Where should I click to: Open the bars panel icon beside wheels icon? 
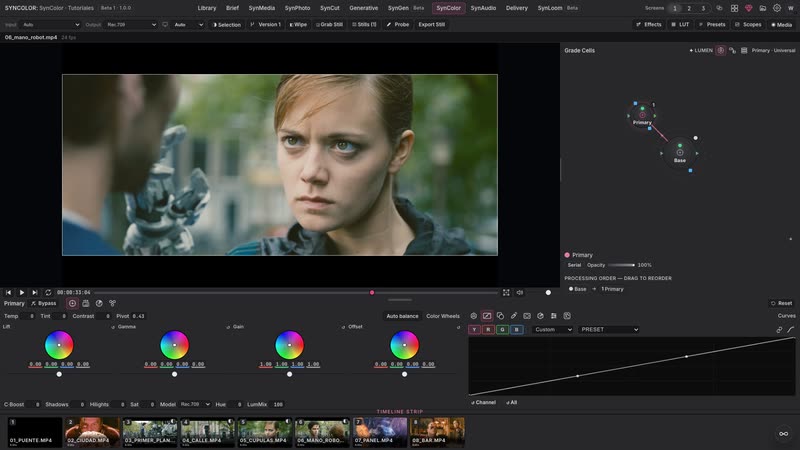tap(86, 303)
